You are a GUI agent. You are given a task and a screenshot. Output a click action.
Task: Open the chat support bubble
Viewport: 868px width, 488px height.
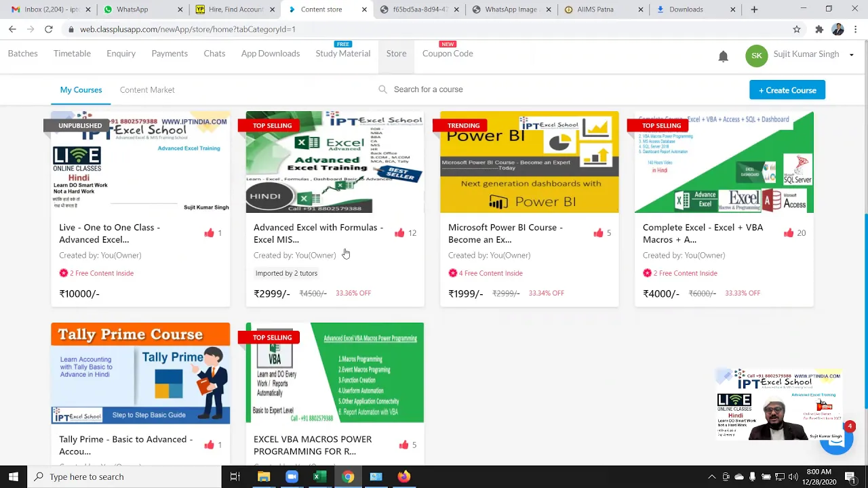click(x=836, y=439)
